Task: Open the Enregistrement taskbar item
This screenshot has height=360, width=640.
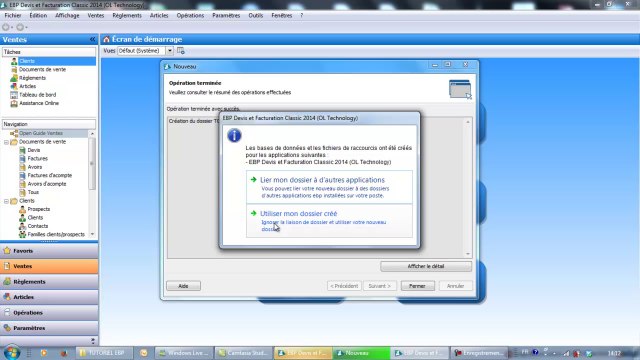Action: [479, 353]
